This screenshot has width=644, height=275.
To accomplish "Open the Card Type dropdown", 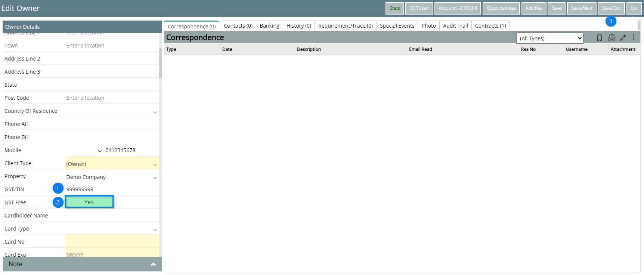I will point(155,230).
